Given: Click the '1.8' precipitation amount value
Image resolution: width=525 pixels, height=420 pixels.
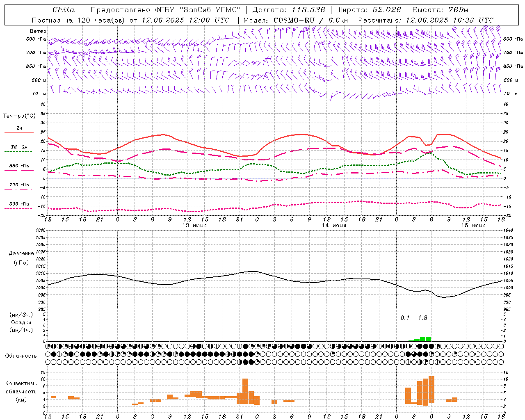Looking at the screenshot, I should click(x=422, y=318).
